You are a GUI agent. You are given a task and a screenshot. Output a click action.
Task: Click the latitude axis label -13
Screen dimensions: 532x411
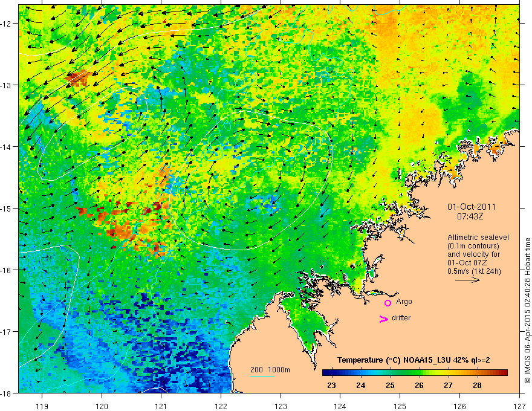click(6, 85)
